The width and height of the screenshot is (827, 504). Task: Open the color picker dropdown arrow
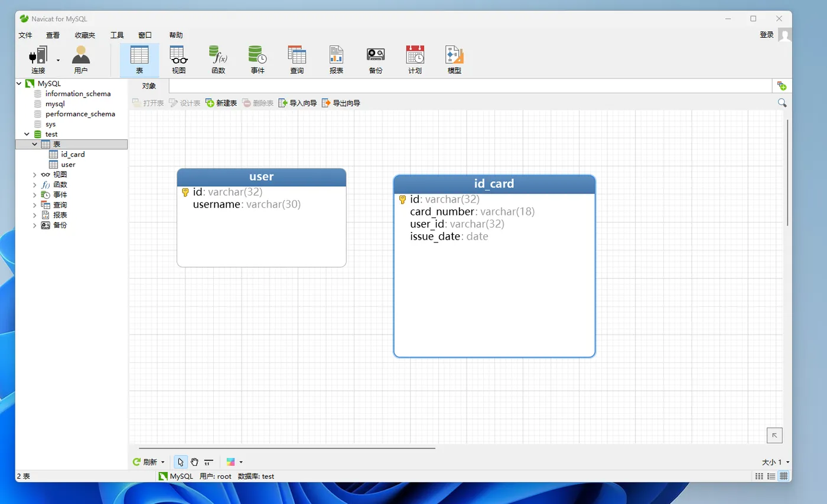click(241, 462)
